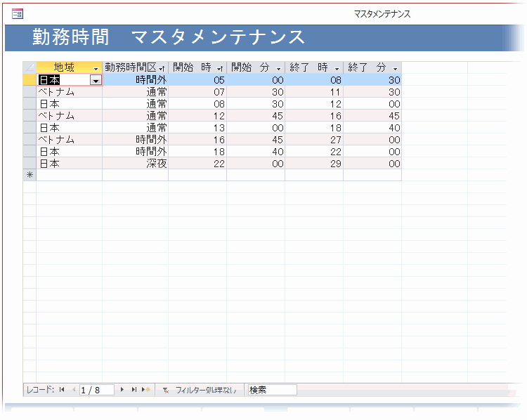This screenshot has width=527, height=420.
Task: Click 時間外 cell in the first row
Action: pyautogui.click(x=136, y=80)
